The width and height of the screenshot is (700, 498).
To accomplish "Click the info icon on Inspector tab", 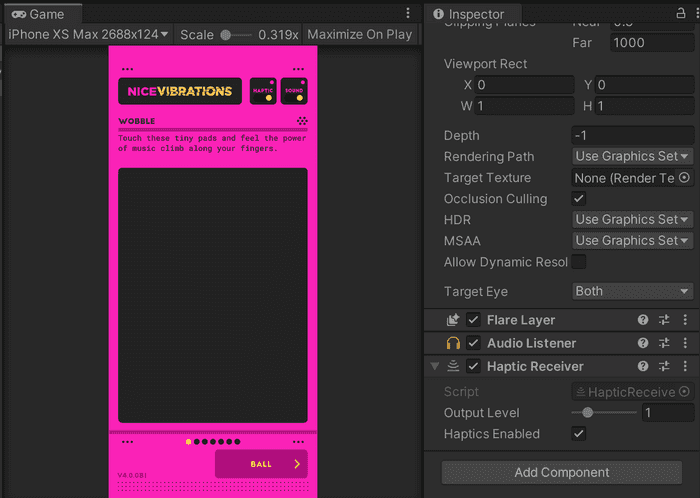I will tap(438, 14).
